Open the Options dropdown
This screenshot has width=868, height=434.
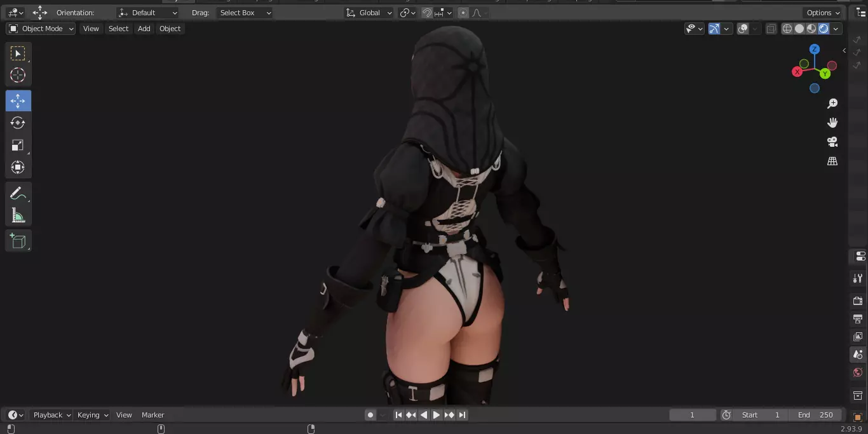click(x=823, y=13)
